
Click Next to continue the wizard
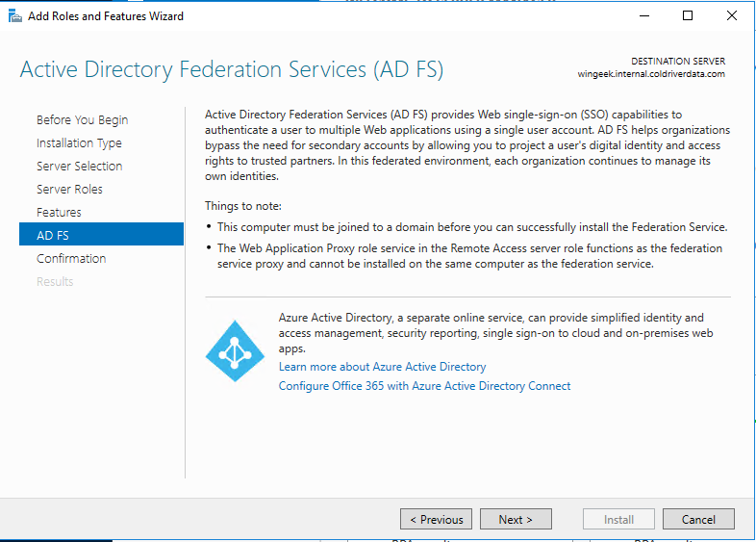[516, 520]
